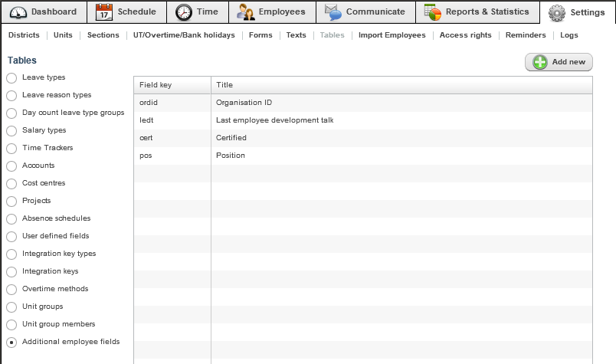Select the Salary types radio button
Image resolution: width=616 pixels, height=364 pixels.
click(11, 130)
